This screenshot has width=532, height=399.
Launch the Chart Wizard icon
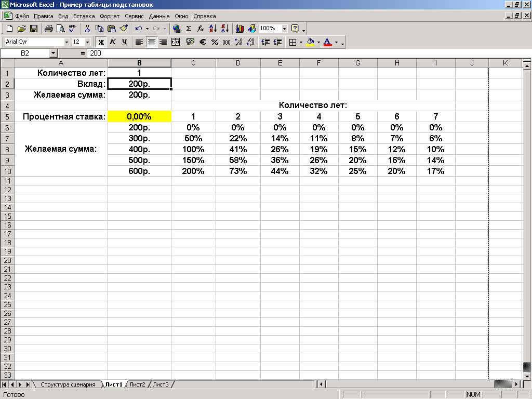240,29
